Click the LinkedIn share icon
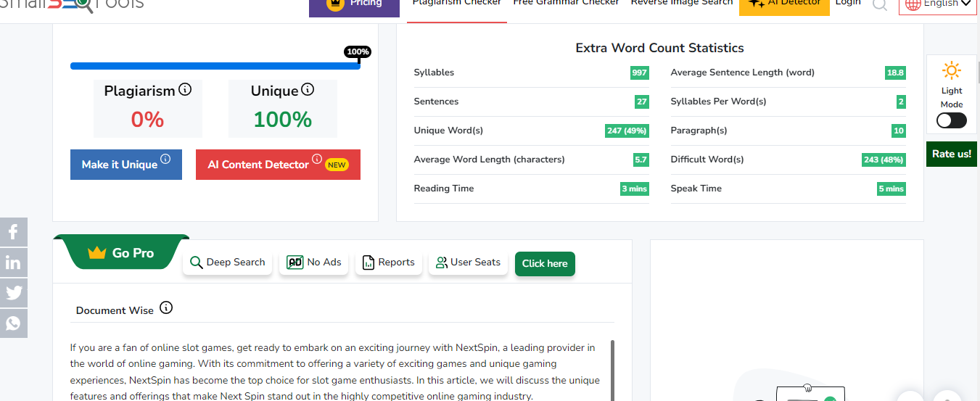 (13, 262)
